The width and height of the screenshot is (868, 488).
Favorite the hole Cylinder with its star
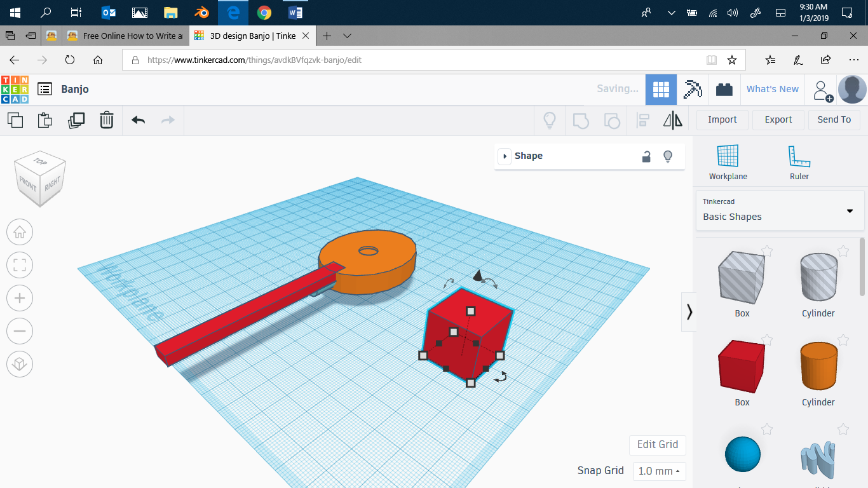tap(843, 251)
